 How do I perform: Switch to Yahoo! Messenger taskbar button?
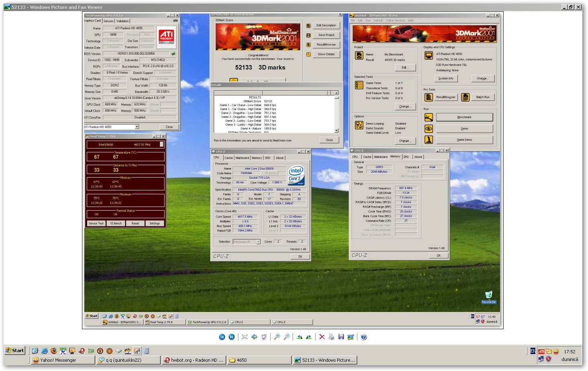tap(63, 360)
